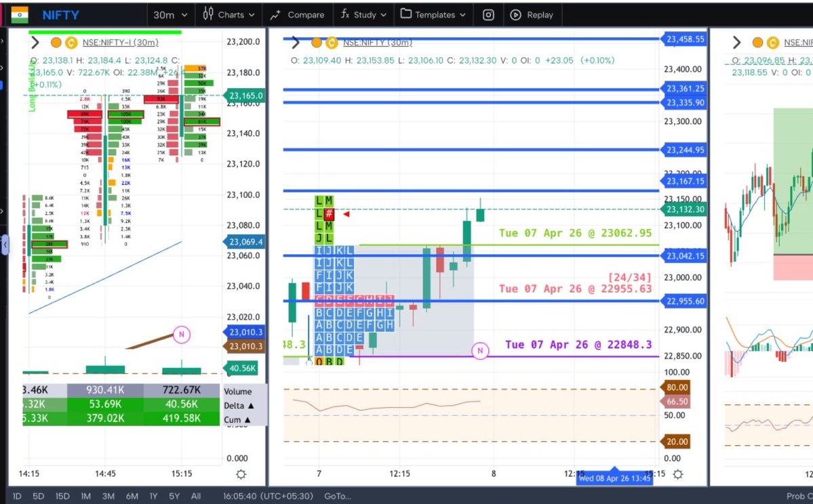Toggle the Cum sort arrow

pyautogui.click(x=247, y=419)
